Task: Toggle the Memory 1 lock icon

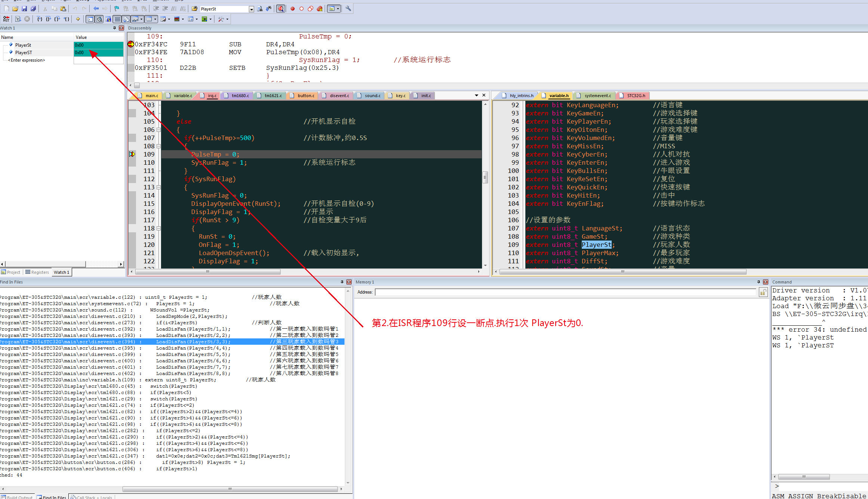Action: [x=763, y=292]
